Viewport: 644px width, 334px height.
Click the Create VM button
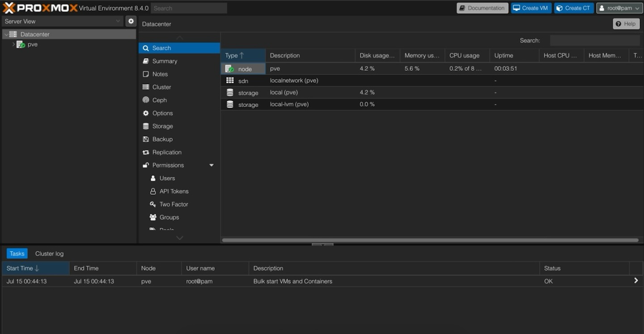[x=531, y=8]
